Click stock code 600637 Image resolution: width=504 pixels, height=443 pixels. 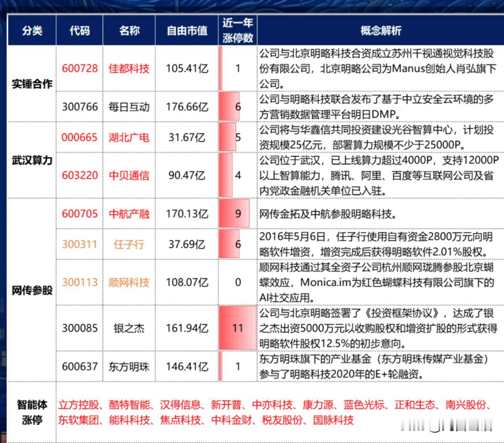80,366
